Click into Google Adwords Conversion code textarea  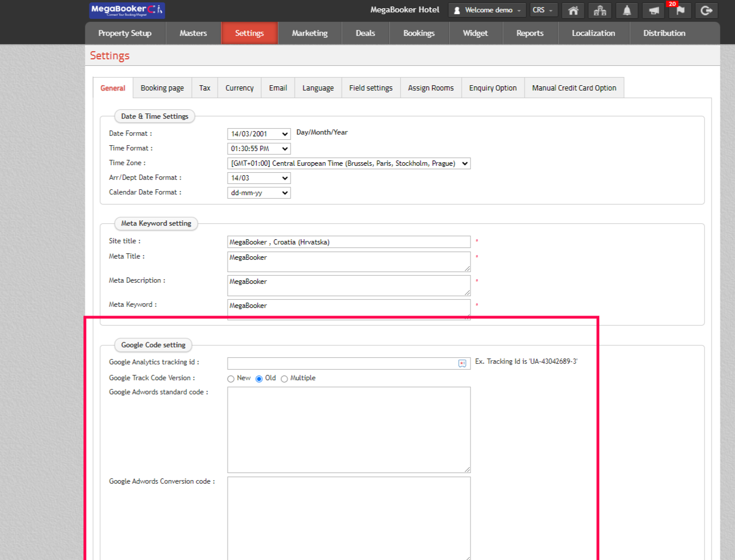click(349, 519)
